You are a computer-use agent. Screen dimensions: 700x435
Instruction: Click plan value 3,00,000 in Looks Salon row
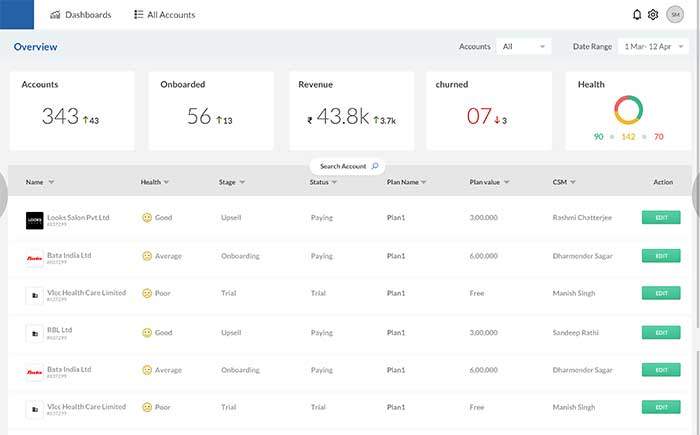[x=483, y=218]
